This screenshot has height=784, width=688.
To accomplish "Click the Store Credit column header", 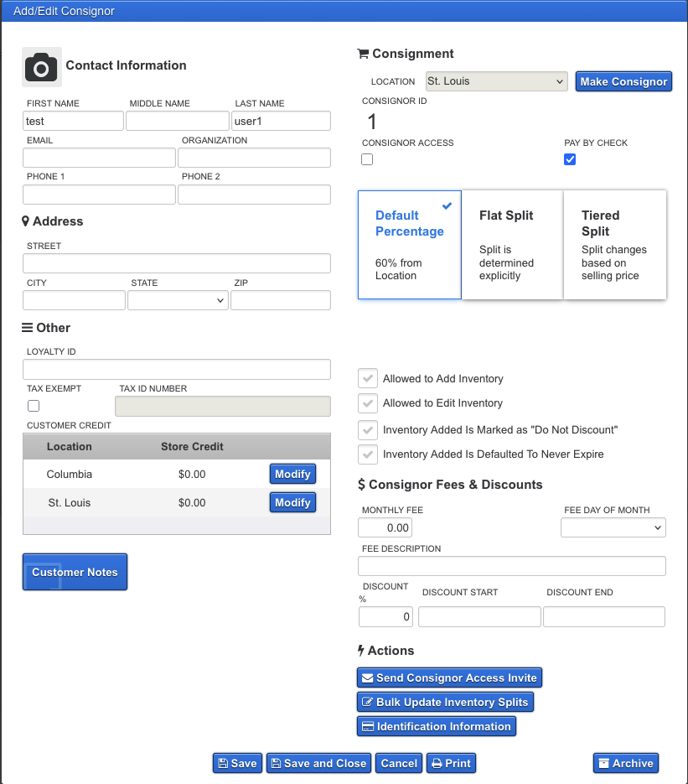I will pos(192,446).
